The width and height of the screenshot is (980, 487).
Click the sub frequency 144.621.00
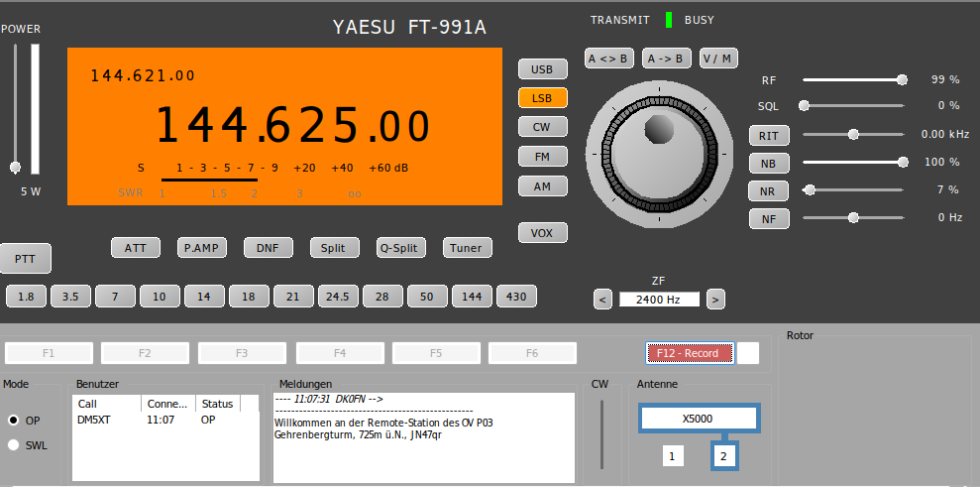coord(143,75)
